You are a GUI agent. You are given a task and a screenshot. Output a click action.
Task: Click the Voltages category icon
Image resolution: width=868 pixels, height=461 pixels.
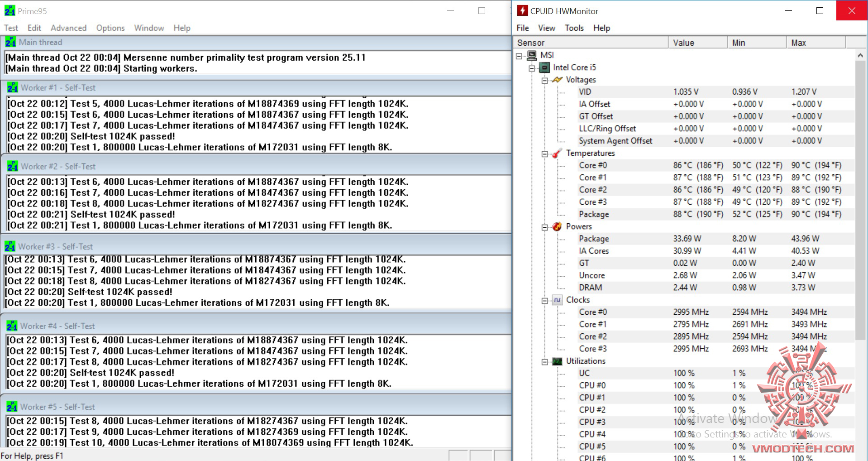point(557,80)
